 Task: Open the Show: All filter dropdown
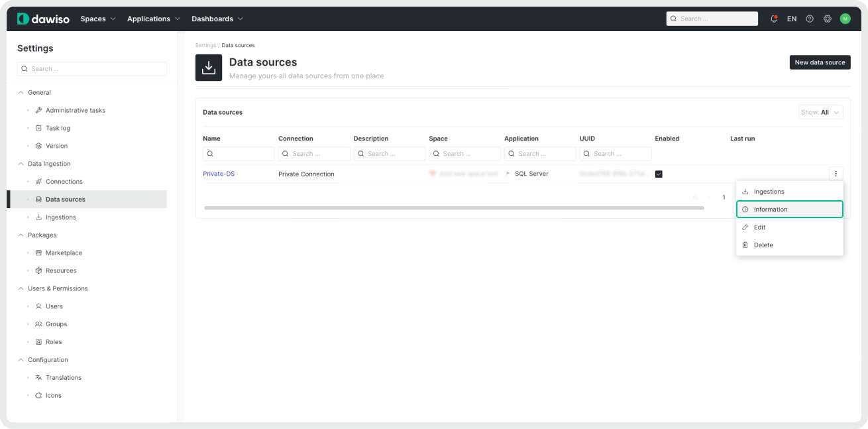pyautogui.click(x=820, y=112)
